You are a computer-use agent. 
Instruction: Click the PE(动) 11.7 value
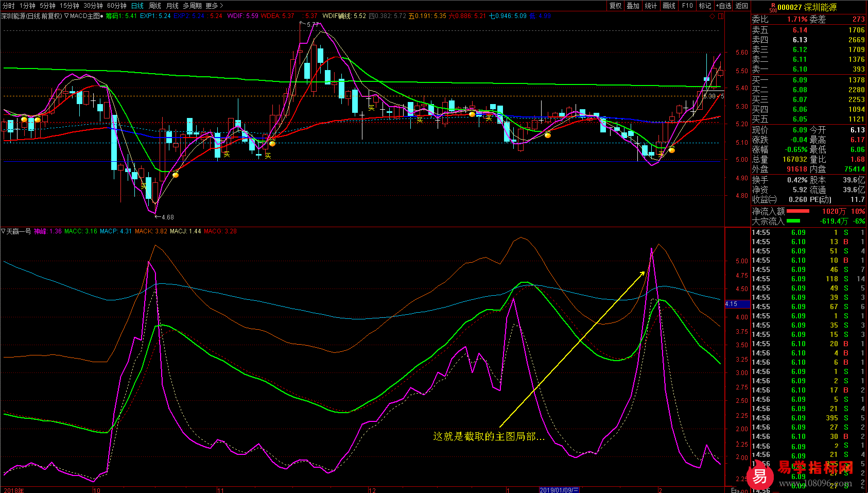(x=858, y=199)
